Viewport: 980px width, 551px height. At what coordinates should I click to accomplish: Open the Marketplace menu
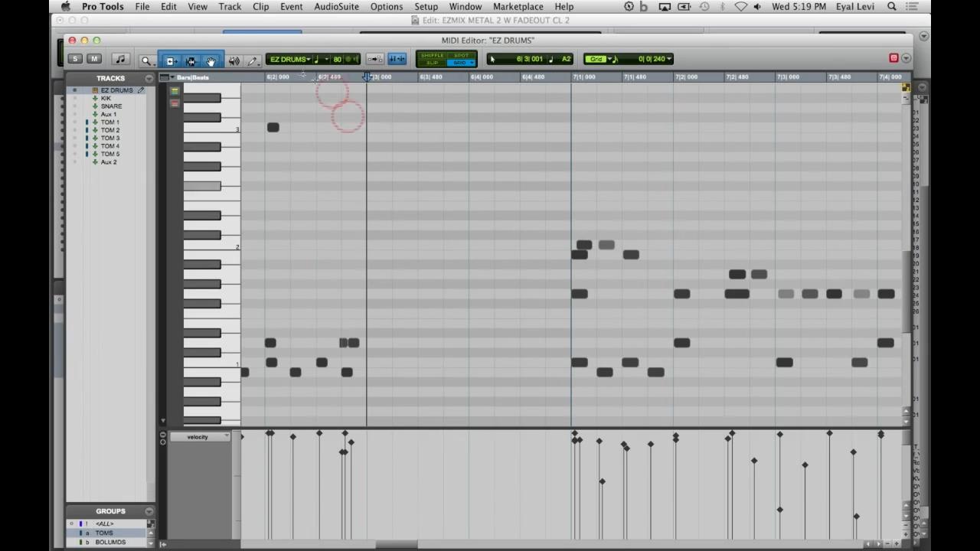pyautogui.click(x=518, y=6)
